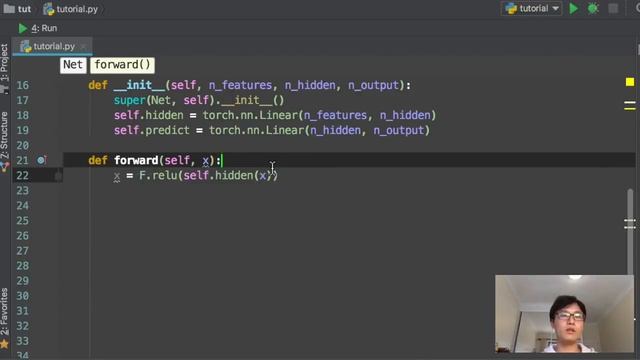Open the tutorial run configuration dropdown
Screen dimensions: 640x360
531,9
